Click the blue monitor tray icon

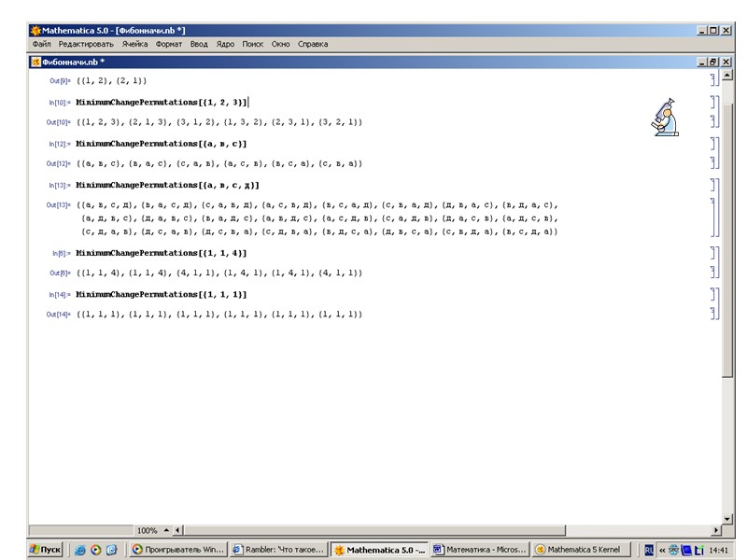point(686,550)
